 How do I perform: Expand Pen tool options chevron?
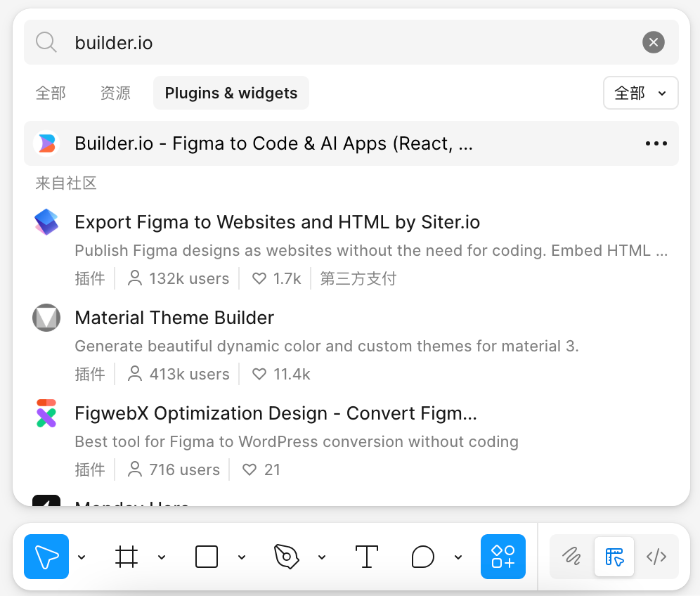coord(322,557)
